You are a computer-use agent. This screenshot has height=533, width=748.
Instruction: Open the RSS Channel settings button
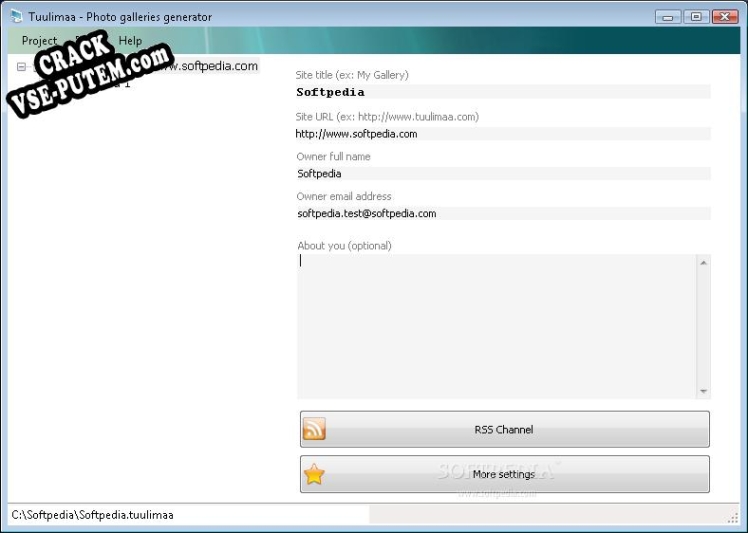505,429
